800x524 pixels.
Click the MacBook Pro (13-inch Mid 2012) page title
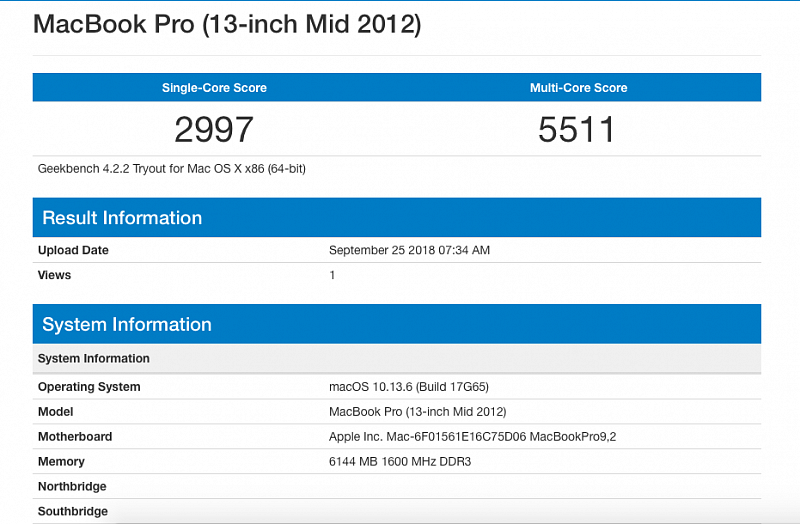[x=227, y=24]
